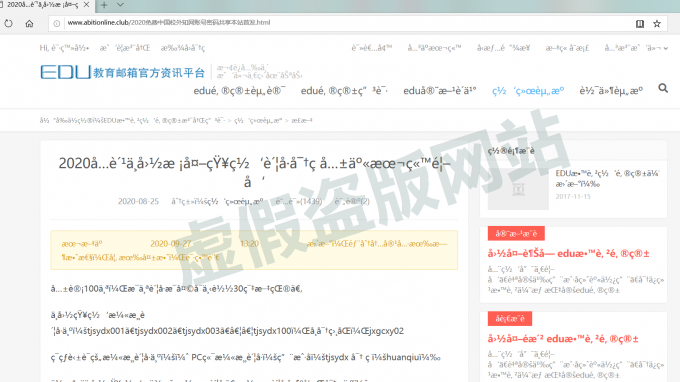Click the first red sidebar category tag
The image size is (680, 382).
click(x=516, y=233)
